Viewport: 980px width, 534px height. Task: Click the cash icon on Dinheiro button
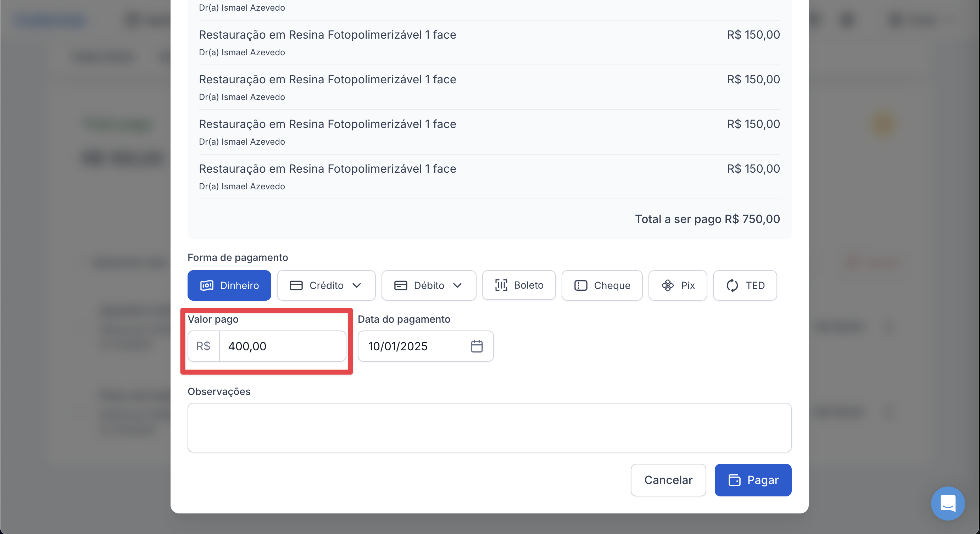(x=207, y=285)
